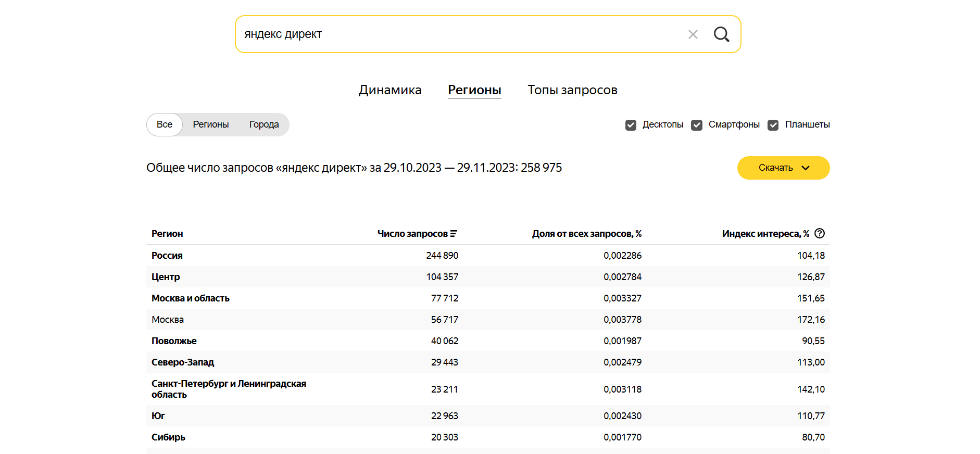Image resolution: width=980 pixels, height=454 pixels.
Task: Click the 23 211 requests value
Action: coord(445,389)
